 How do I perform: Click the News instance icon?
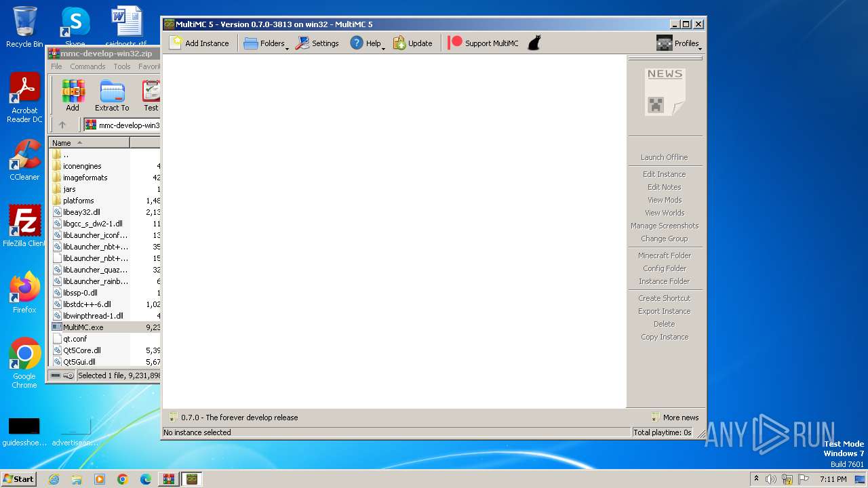tap(665, 91)
